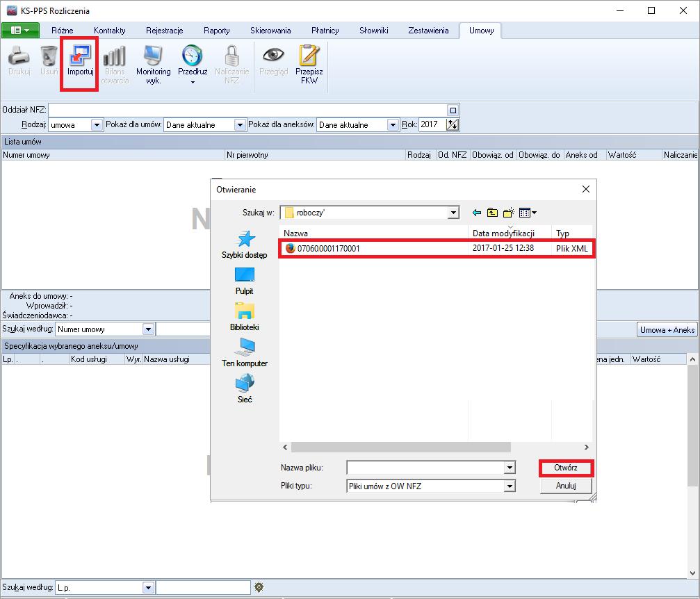Go up one folder level in dialog
The image size is (700, 599).
click(492, 213)
